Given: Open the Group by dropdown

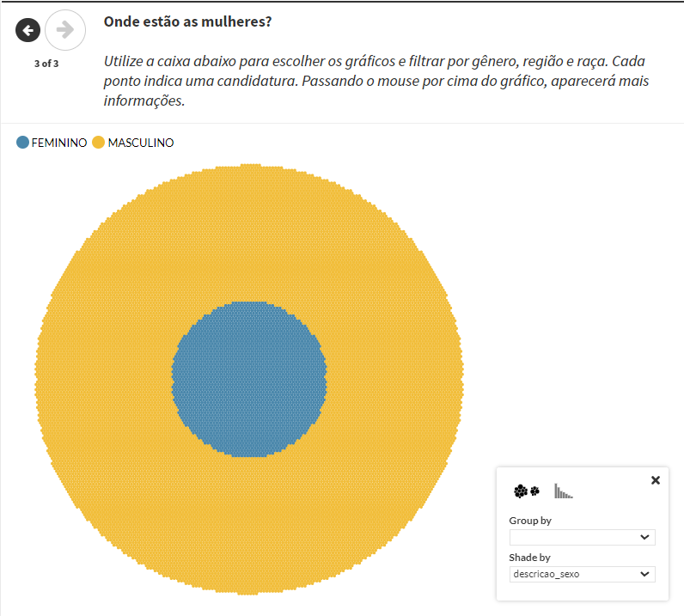Looking at the screenshot, I should point(582,538).
